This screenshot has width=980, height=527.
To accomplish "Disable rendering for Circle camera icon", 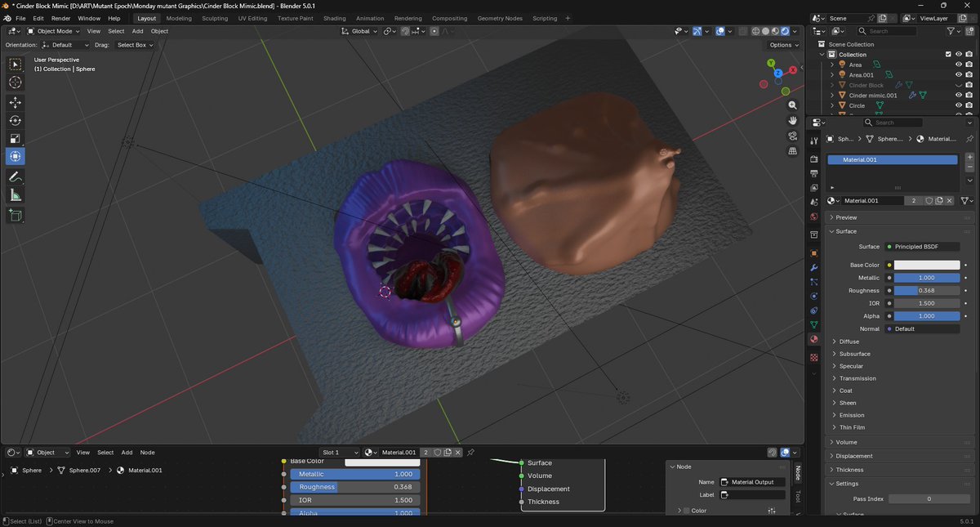I will coord(969,105).
